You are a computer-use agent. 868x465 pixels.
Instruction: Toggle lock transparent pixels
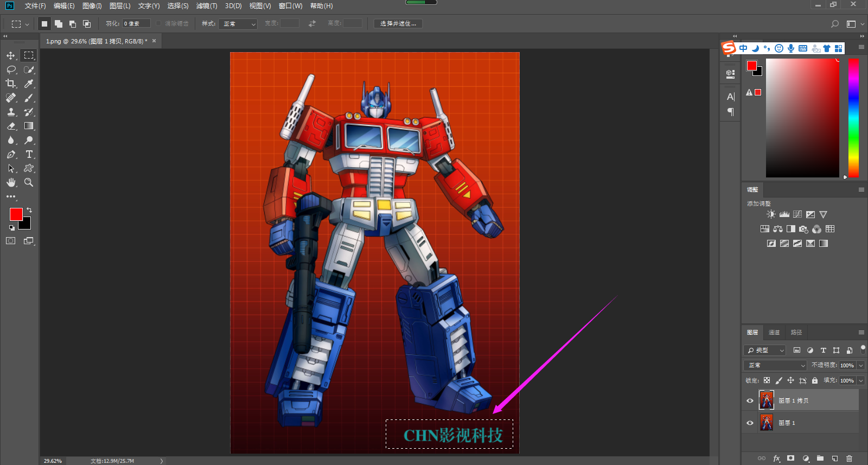click(767, 380)
